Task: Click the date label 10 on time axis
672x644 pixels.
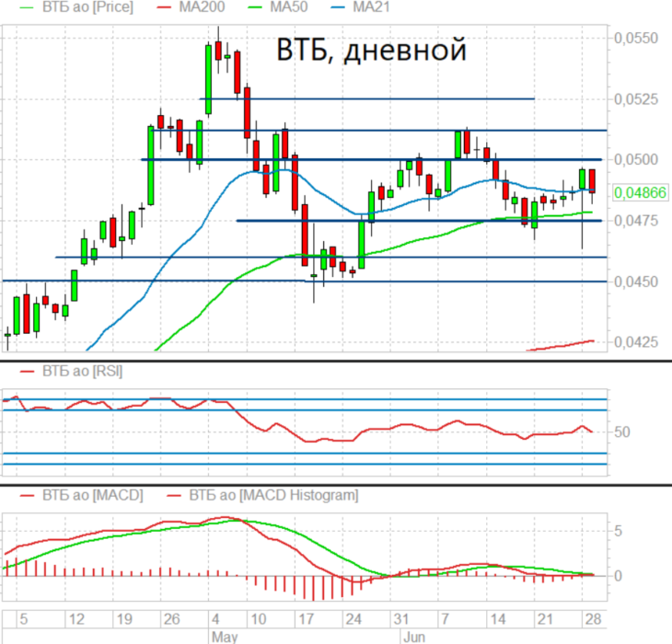Action: 259,619
